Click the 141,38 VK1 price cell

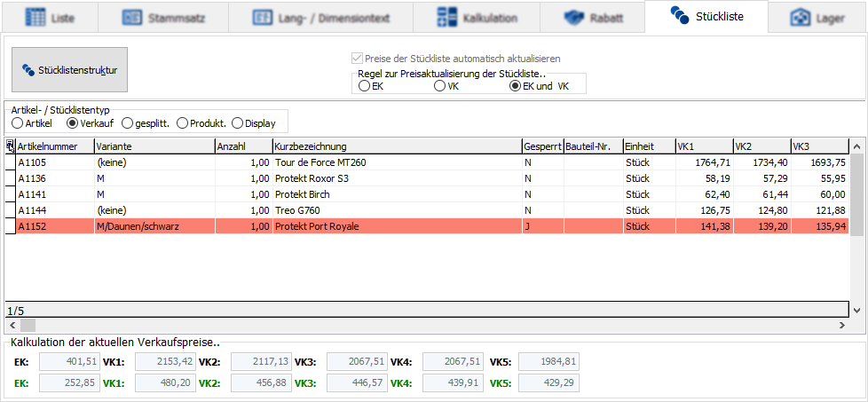click(704, 226)
